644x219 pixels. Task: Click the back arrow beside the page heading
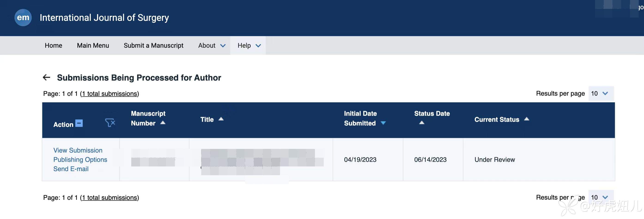[x=46, y=77]
